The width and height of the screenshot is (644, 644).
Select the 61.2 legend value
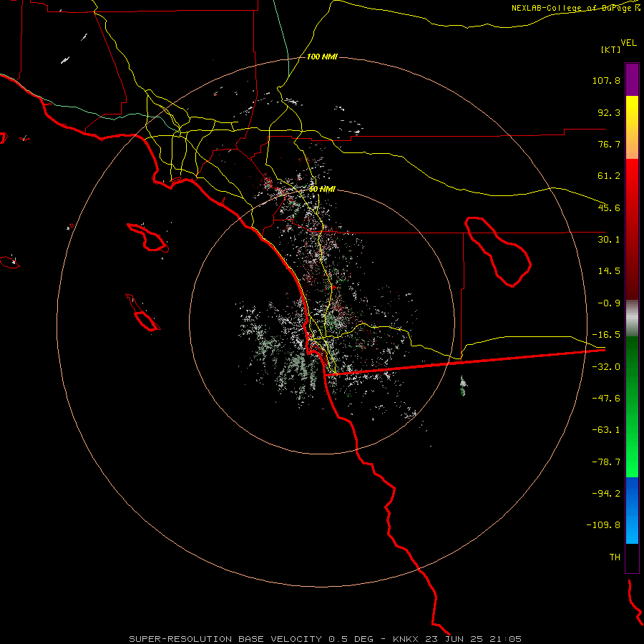tap(609, 176)
